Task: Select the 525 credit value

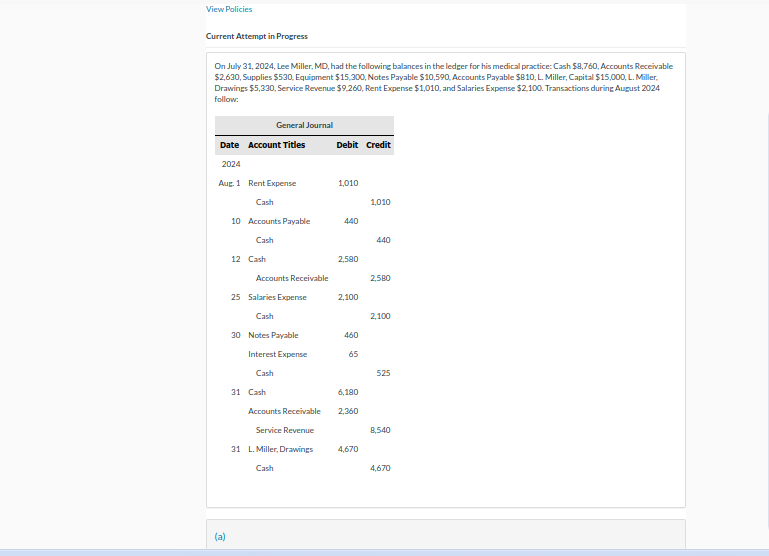Action: [384, 374]
